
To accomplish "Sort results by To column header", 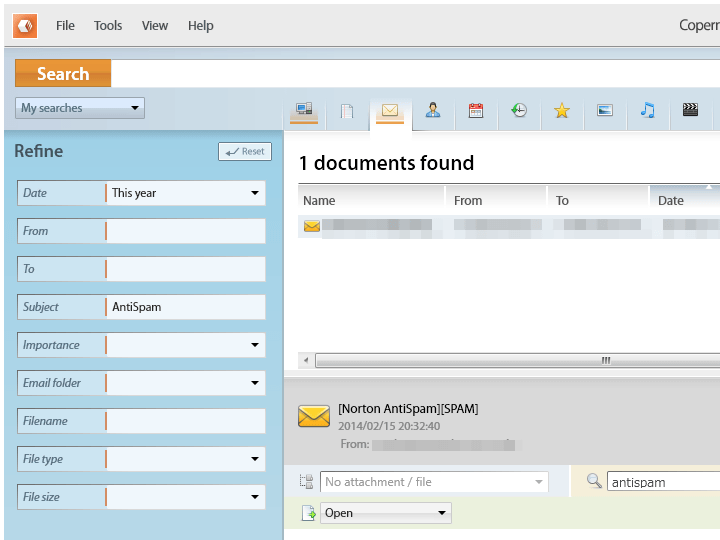I will [598, 200].
